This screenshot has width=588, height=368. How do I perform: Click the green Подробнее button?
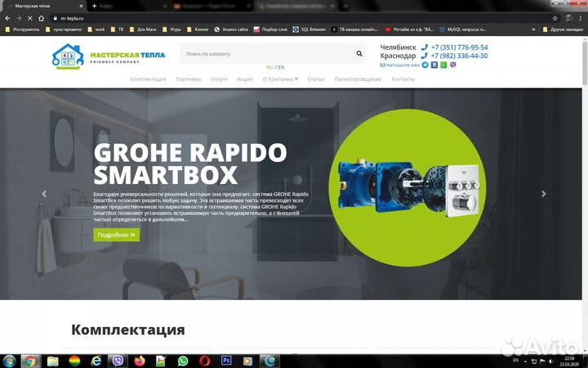(x=117, y=235)
